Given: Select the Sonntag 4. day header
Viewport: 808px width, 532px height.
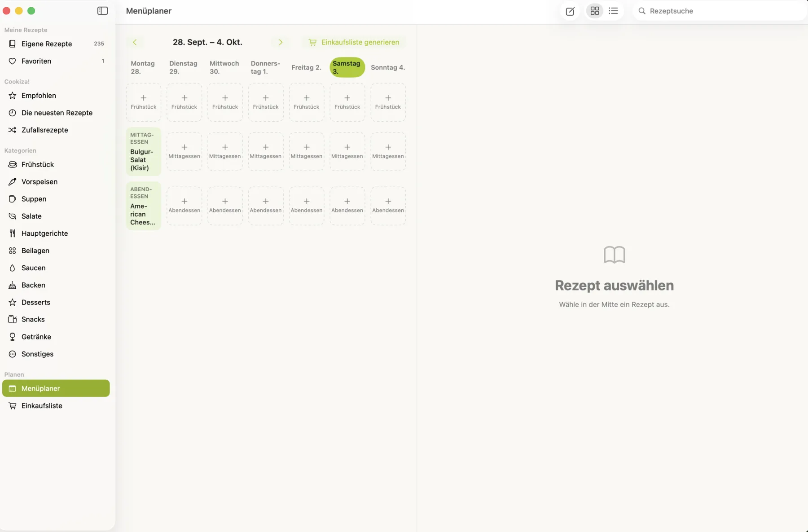Looking at the screenshot, I should coord(388,67).
